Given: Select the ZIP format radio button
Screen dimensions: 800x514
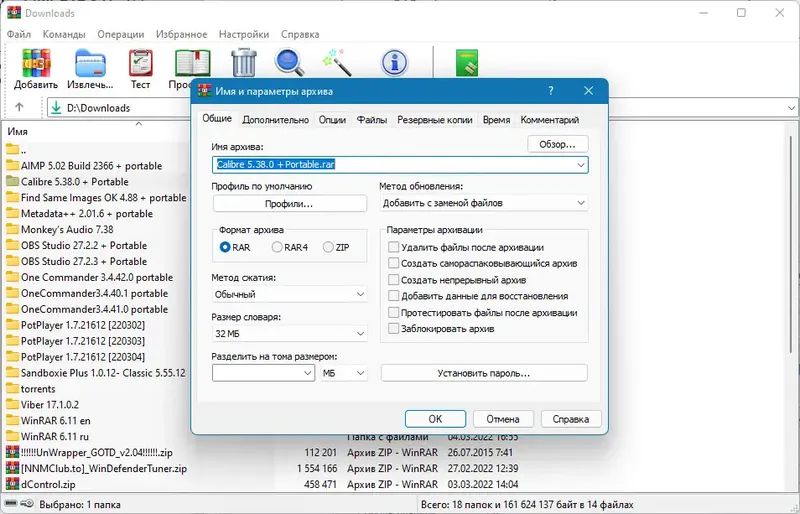Looking at the screenshot, I should 328,247.
